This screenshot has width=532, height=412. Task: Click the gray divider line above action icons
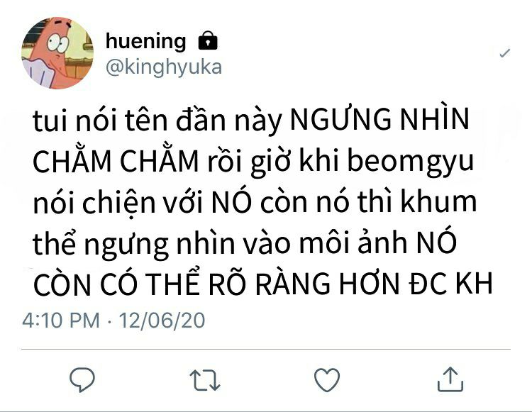point(266,349)
